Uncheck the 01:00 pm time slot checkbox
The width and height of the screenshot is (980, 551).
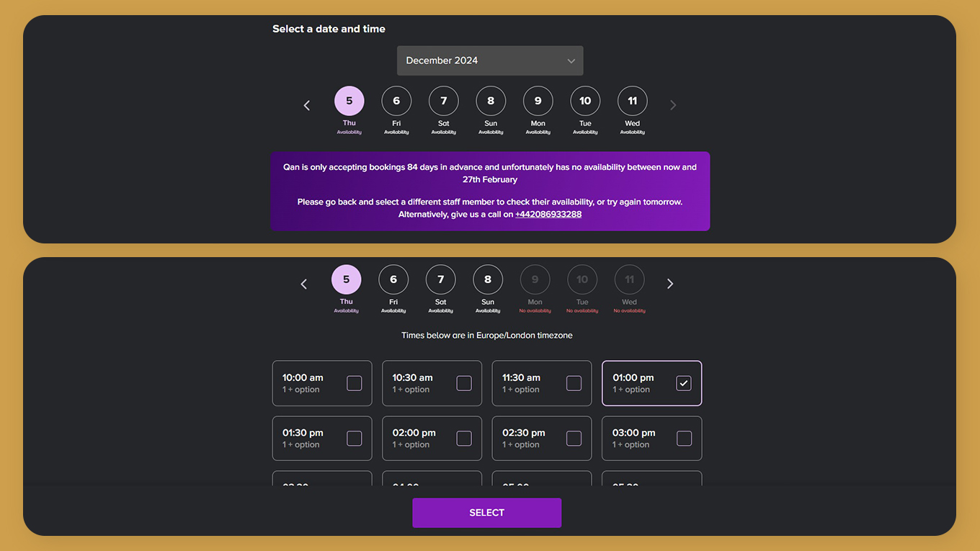pos(684,383)
